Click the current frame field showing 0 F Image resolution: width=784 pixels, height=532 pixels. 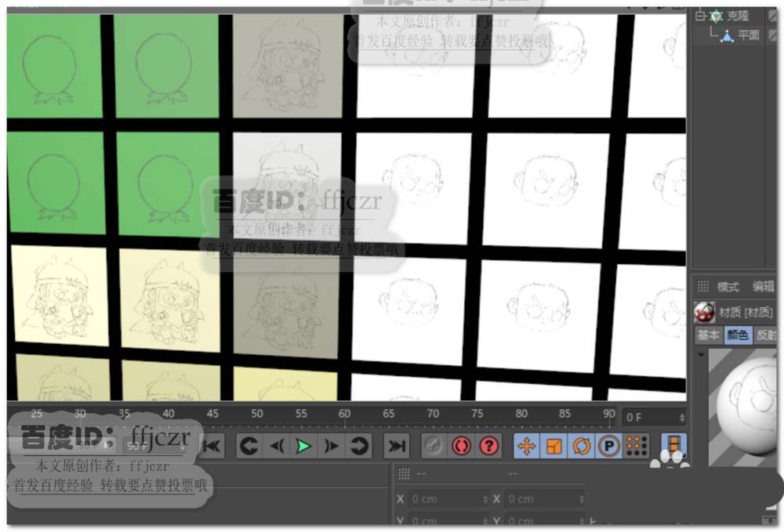(x=654, y=417)
